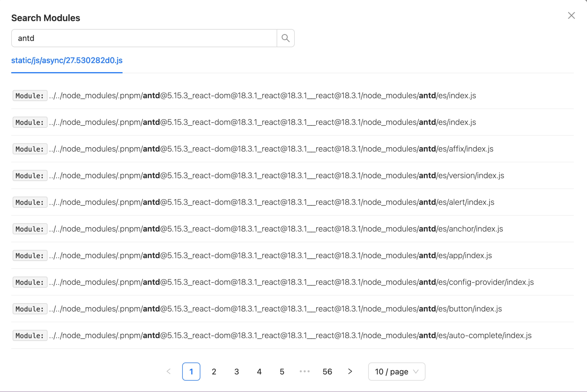Viewport: 587px width, 392px height.
Task: Select the static/js/async/27.530282d0.js tab
Action: coord(67,60)
